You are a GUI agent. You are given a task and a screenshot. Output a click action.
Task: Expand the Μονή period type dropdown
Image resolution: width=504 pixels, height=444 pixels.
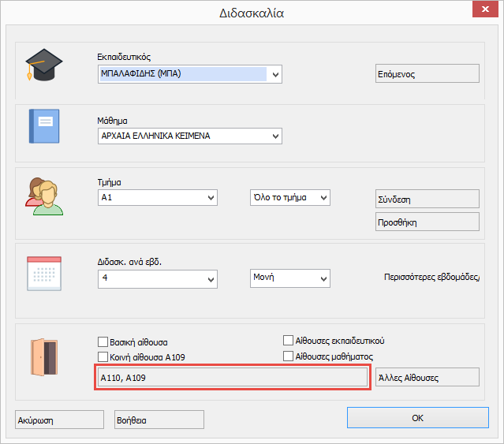pyautogui.click(x=323, y=278)
